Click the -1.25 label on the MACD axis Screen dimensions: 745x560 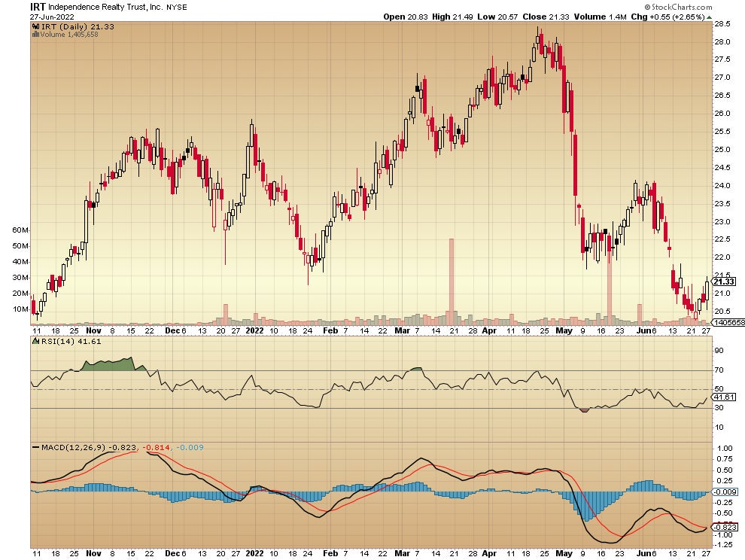(724, 545)
